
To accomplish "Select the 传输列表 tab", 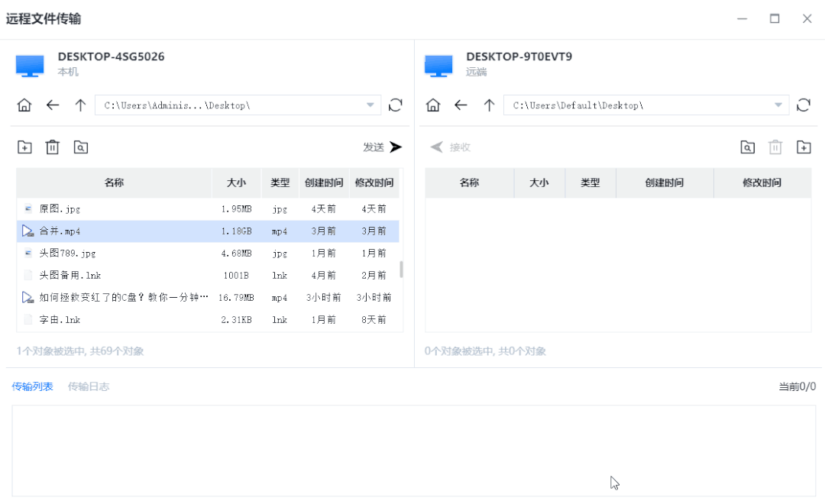I will coord(33,386).
